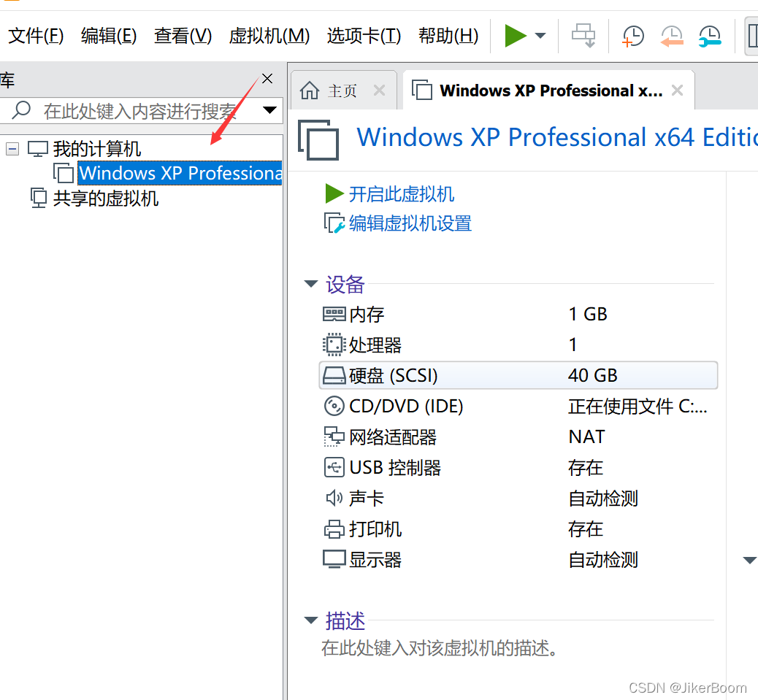The image size is (758, 700).
Task: Open snapshot manager clock-wrench icon
Action: pos(710,36)
